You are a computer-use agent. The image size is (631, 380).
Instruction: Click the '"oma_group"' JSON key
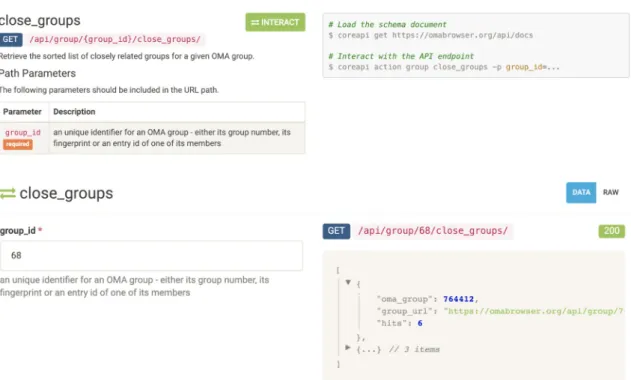coord(405,299)
